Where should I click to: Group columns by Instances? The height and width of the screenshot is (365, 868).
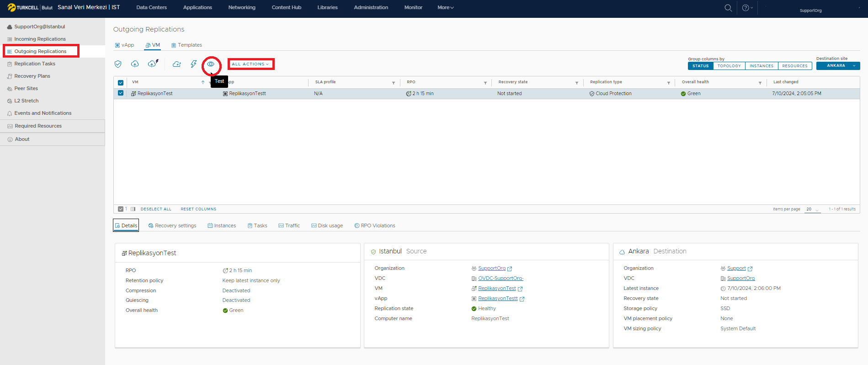(x=761, y=66)
